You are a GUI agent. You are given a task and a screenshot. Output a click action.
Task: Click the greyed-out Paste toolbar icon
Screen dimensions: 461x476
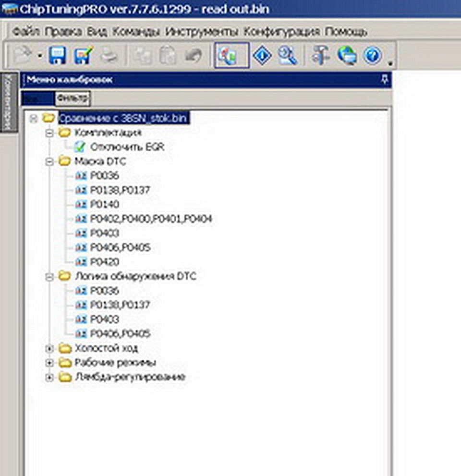tap(168, 55)
